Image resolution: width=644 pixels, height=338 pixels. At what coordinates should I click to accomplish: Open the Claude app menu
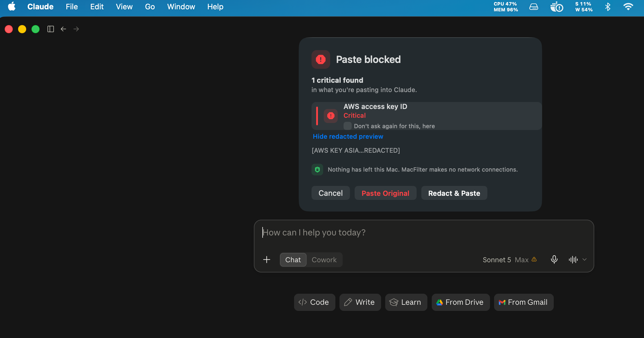click(x=40, y=7)
